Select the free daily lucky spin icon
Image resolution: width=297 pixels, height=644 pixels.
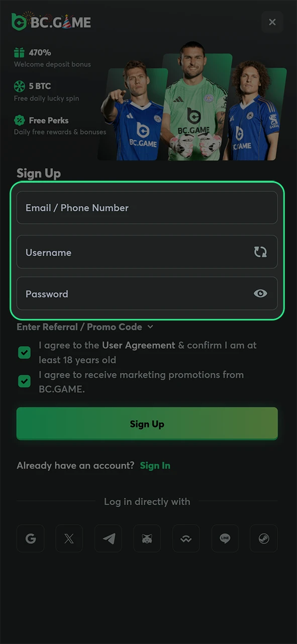(x=20, y=86)
